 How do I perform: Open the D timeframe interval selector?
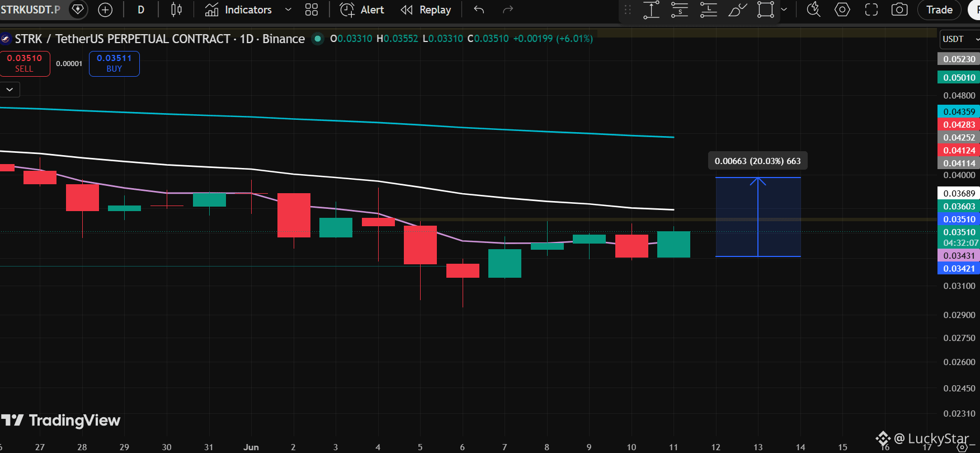pyautogui.click(x=141, y=10)
